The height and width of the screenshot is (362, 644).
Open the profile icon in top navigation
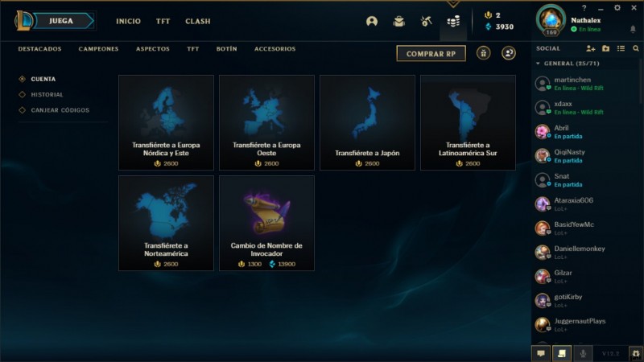(372, 22)
